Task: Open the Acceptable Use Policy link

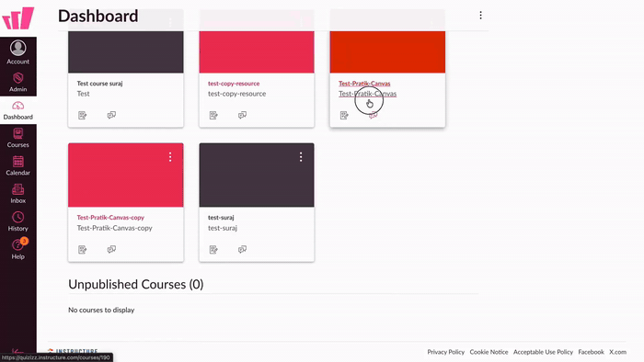Action: click(x=543, y=352)
